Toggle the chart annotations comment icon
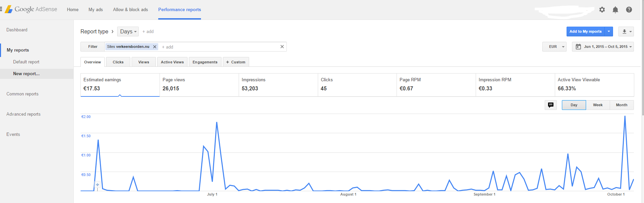The width and height of the screenshot is (644, 203). click(x=551, y=105)
